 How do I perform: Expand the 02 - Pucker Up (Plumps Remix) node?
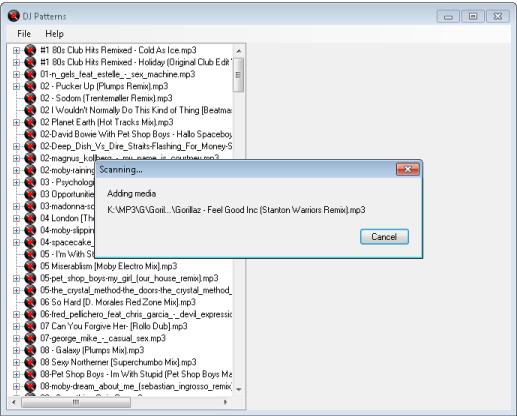pos(16,87)
